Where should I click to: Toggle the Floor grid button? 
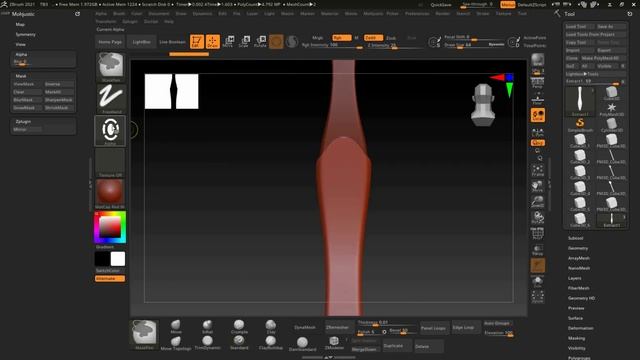[x=538, y=99]
